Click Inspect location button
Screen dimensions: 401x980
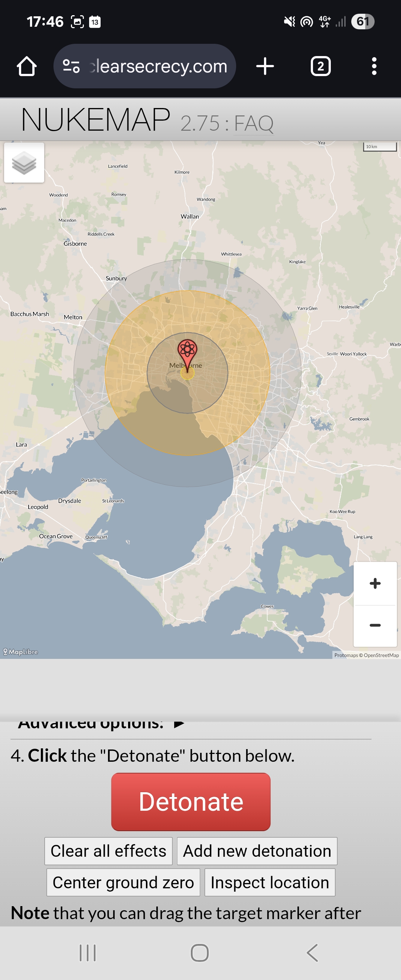click(x=270, y=882)
